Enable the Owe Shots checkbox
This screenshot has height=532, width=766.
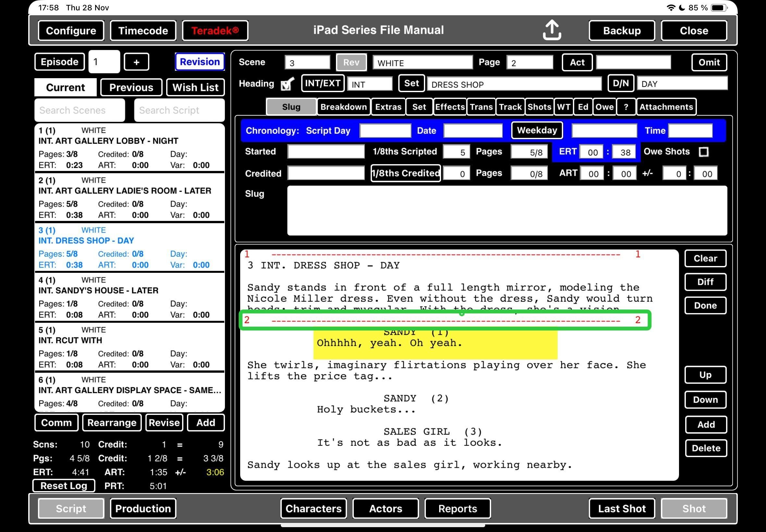(x=703, y=152)
